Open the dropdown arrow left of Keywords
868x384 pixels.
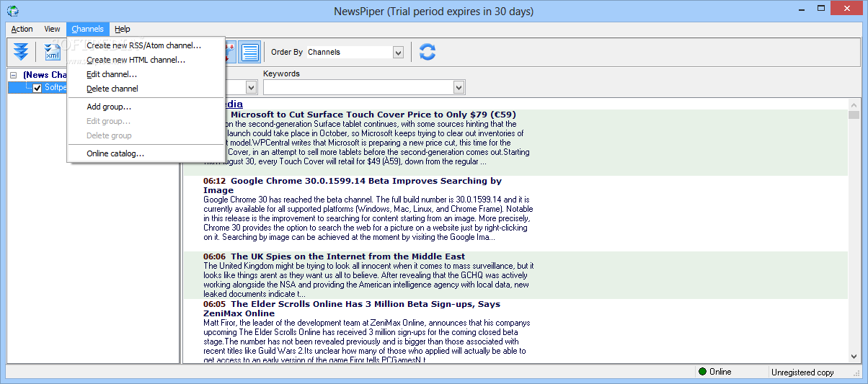pyautogui.click(x=252, y=87)
